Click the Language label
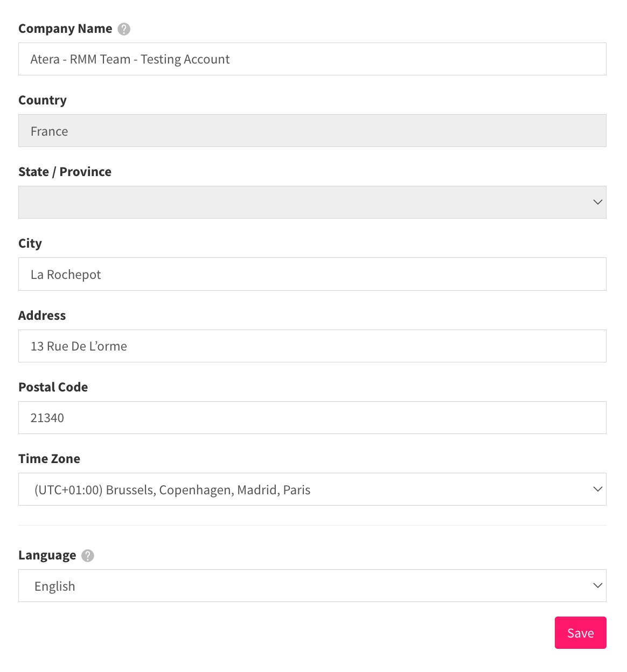This screenshot has width=627, height=672. [x=47, y=556]
